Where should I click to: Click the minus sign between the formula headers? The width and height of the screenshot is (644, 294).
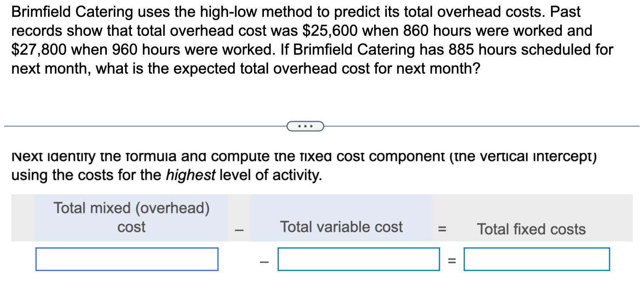[x=239, y=229]
